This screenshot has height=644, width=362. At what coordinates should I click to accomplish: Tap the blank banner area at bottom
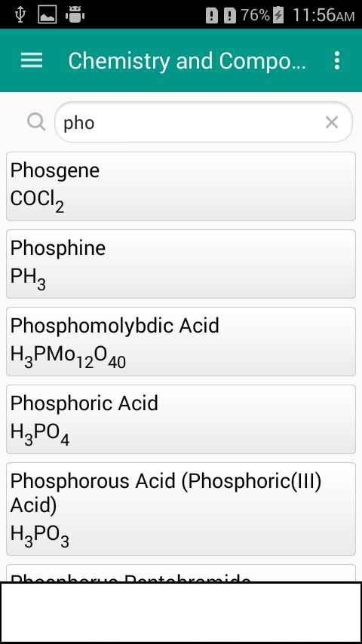tap(181, 612)
